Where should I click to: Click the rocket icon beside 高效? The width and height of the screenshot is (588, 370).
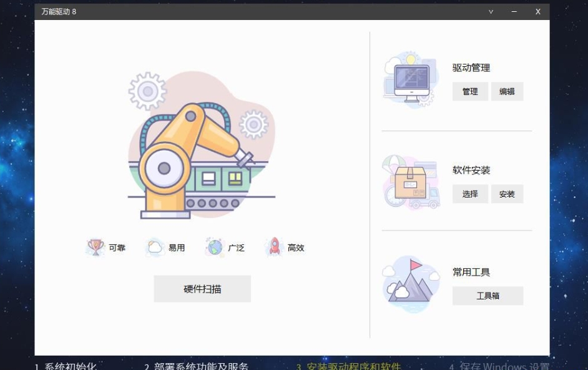275,247
